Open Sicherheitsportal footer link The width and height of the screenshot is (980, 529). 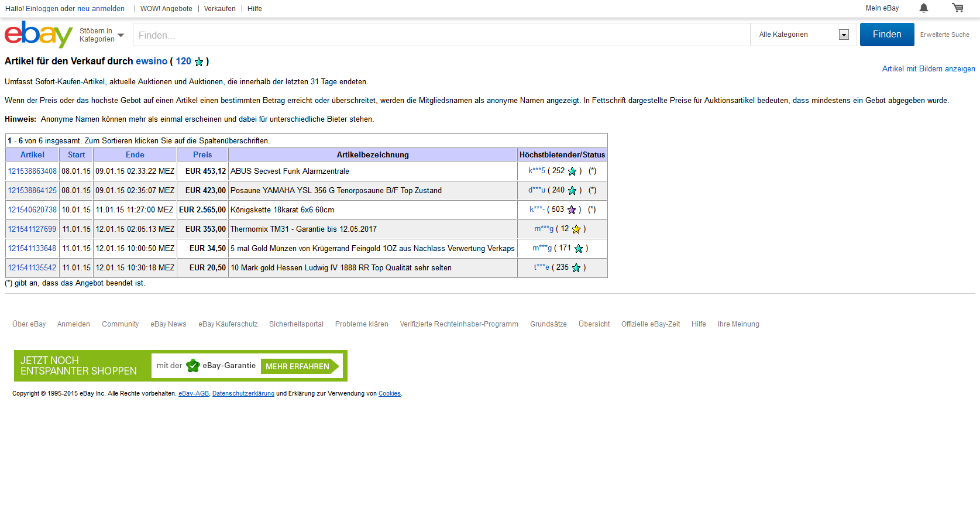point(296,324)
